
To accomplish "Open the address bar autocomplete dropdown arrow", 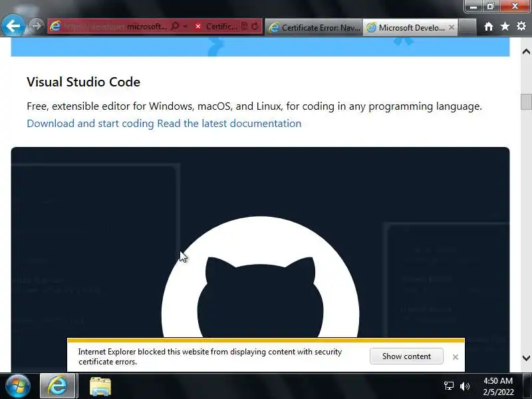I will (186, 26).
